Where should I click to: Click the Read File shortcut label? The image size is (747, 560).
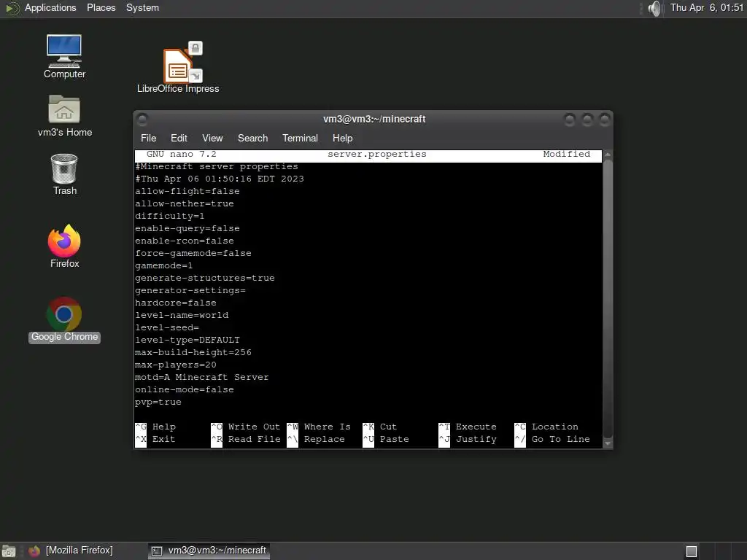[254, 439]
